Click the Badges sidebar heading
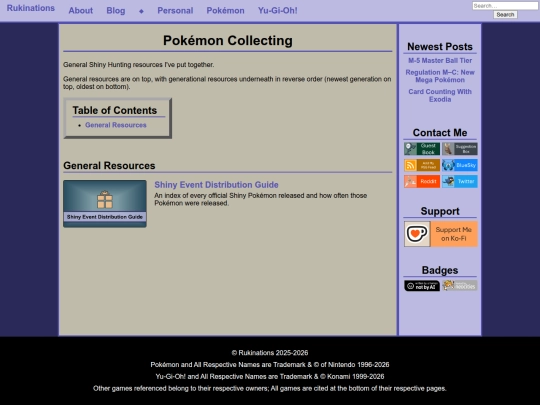Viewport: 540px width, 405px height. pyautogui.click(x=440, y=270)
